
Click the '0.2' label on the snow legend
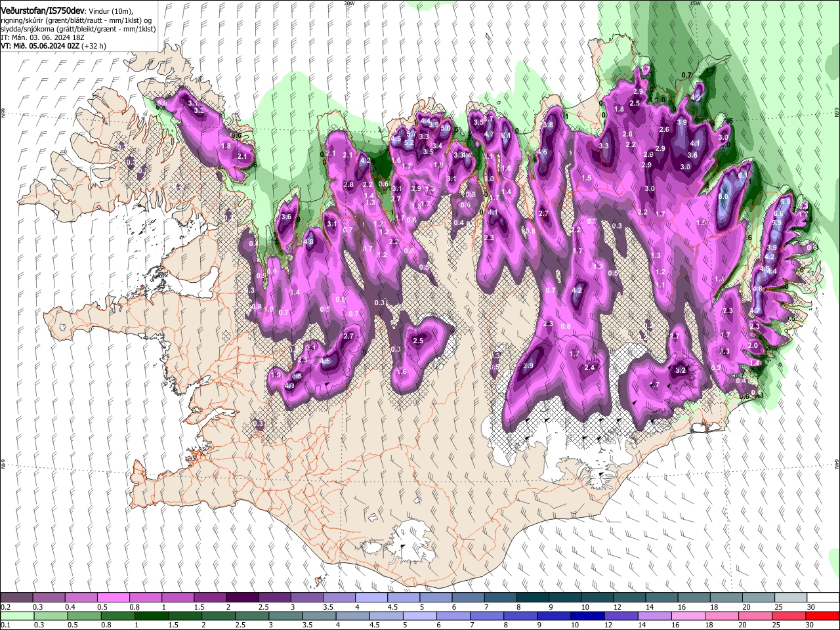[6, 607]
